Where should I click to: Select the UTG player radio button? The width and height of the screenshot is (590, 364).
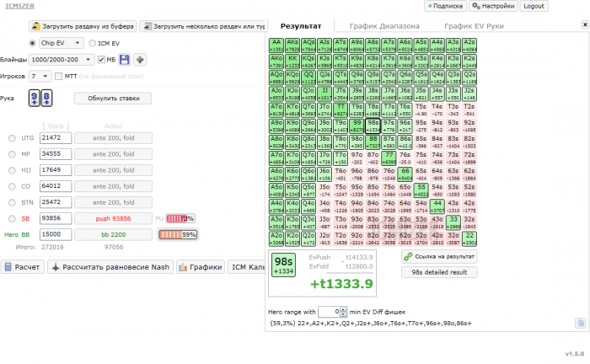pyautogui.click(x=12, y=138)
